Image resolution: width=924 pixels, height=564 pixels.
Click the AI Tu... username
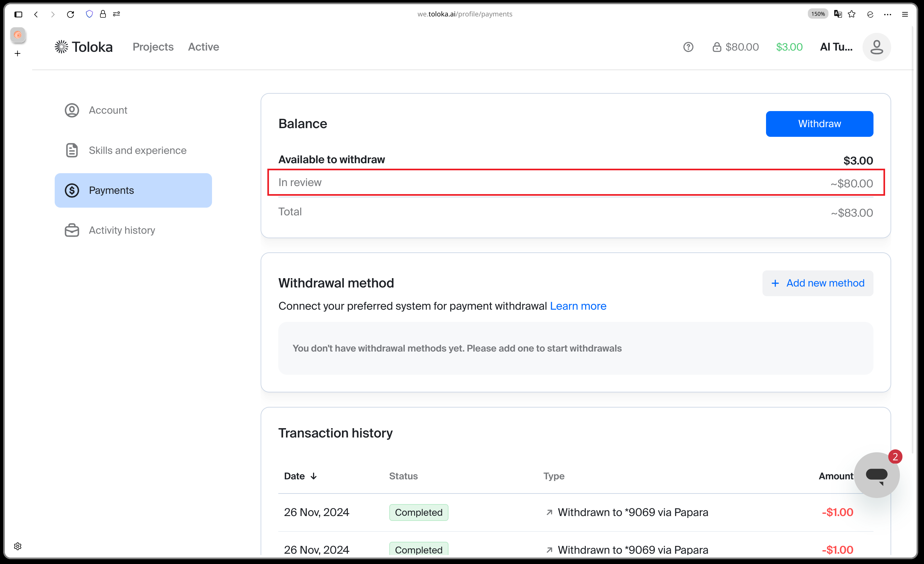tap(836, 47)
